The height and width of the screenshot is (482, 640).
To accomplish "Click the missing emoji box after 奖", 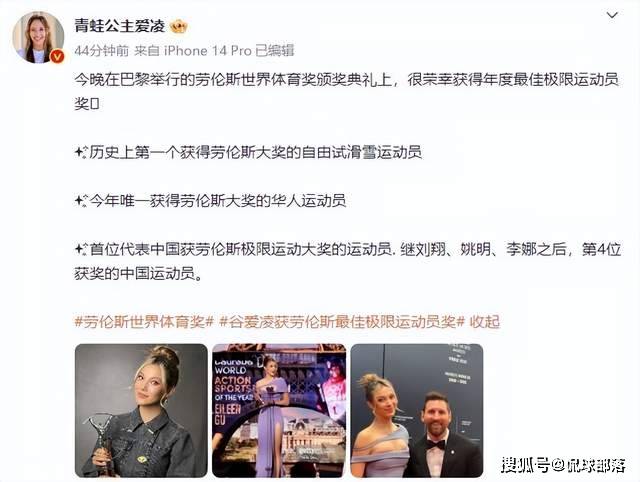I will coord(94,104).
